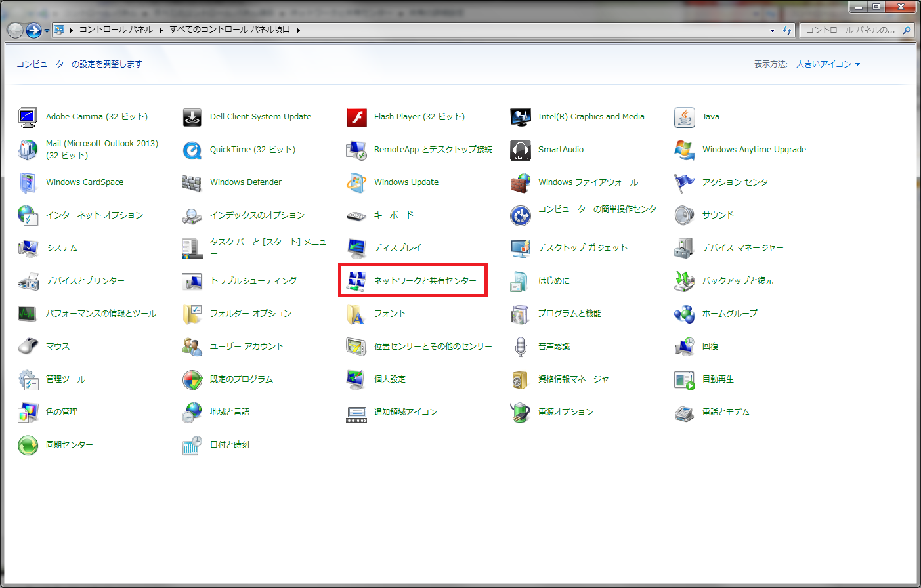The width and height of the screenshot is (921, 588).
Task: Open the 通知領域アイコン link
Action: (406, 412)
